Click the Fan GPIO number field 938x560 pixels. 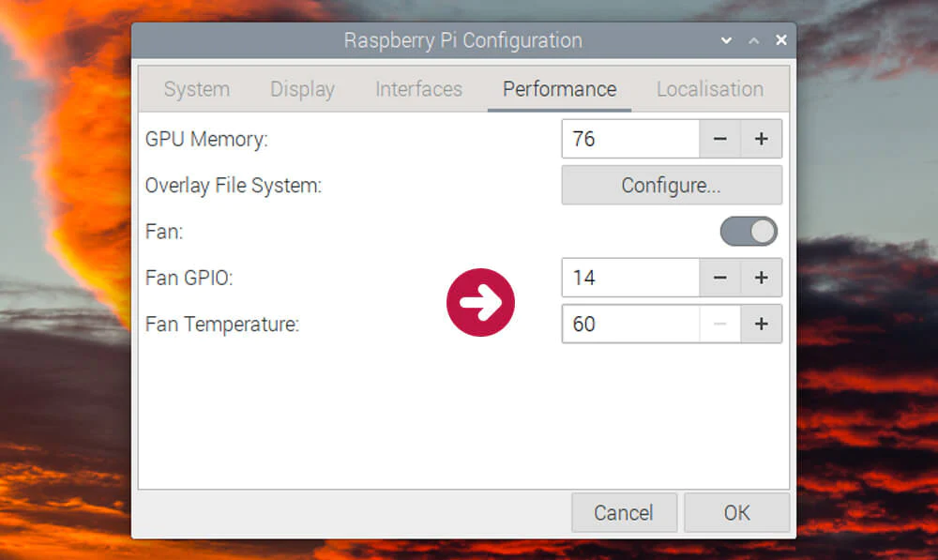tap(630, 278)
